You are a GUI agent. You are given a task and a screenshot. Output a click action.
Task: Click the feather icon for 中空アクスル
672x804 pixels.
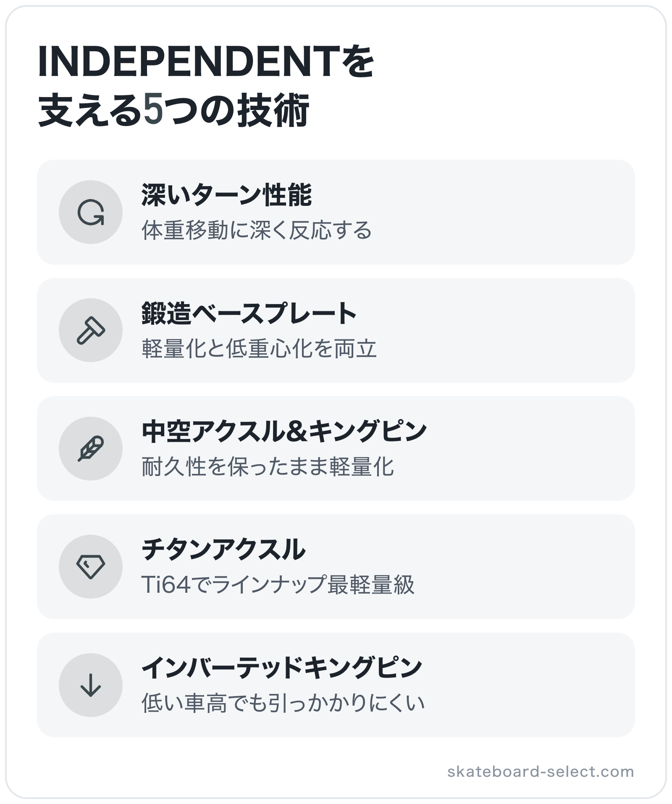[x=91, y=448]
